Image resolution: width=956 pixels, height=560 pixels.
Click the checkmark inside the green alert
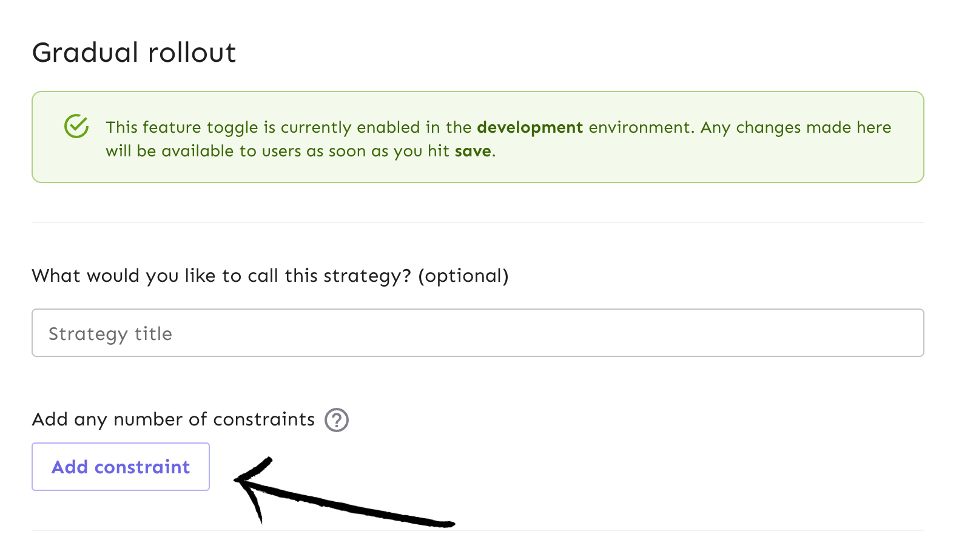click(76, 127)
